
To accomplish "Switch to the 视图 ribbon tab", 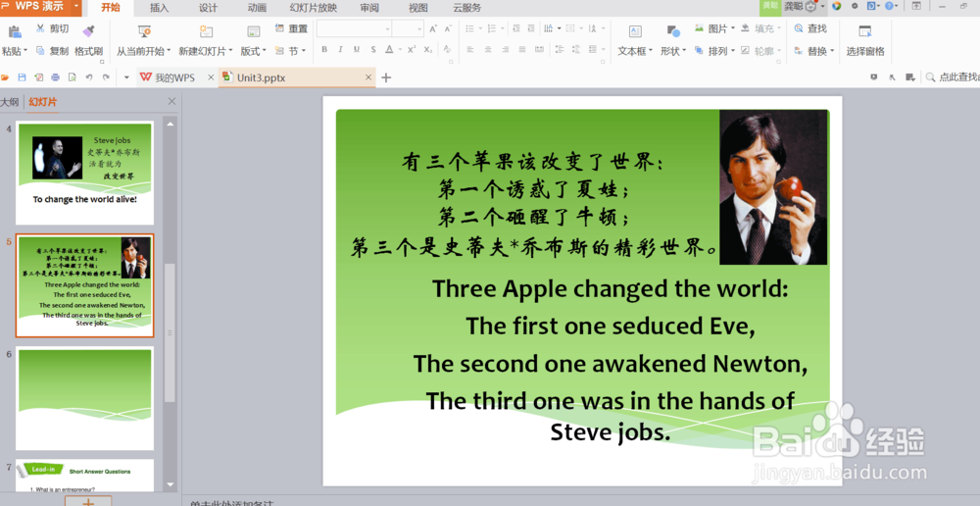I will click(x=418, y=8).
